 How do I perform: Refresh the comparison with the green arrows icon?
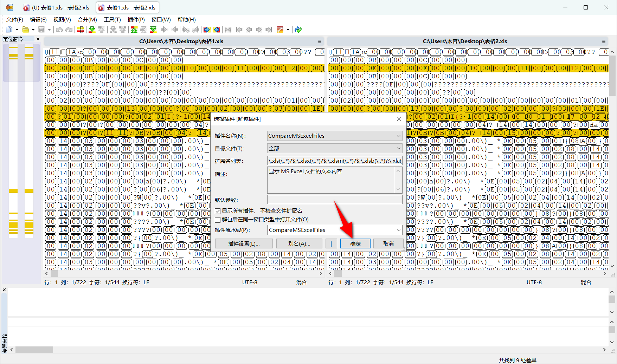(x=298, y=30)
